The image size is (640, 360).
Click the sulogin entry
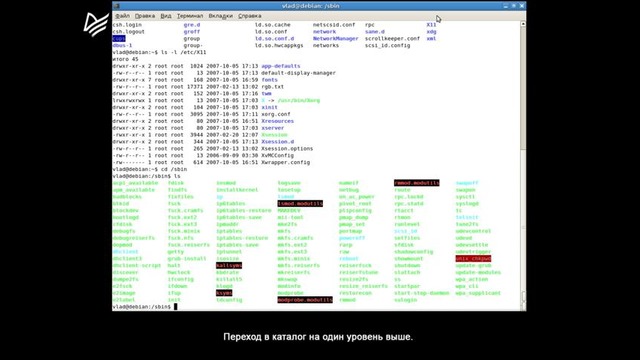click(x=406, y=300)
